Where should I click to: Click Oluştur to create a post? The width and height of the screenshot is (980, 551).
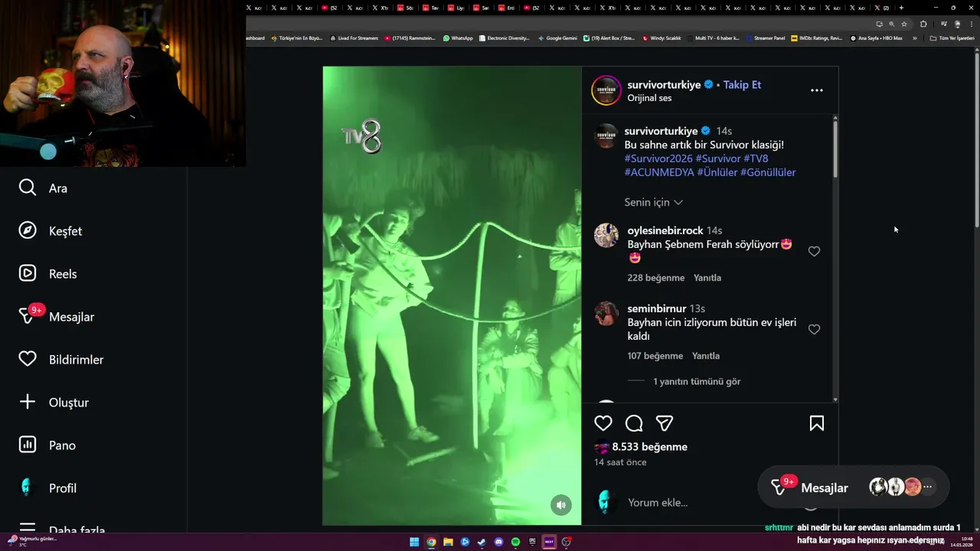54,402
